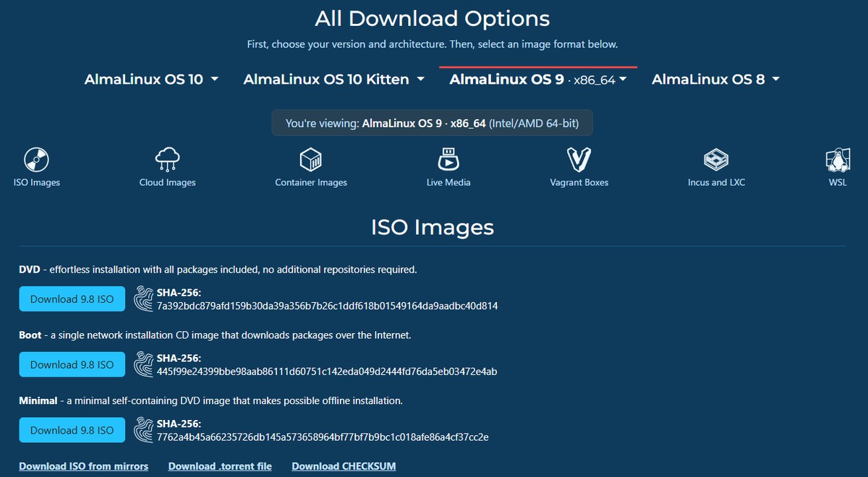The width and height of the screenshot is (868, 477).
Task: Click the DVD effortless installation description
Action: [218, 270]
